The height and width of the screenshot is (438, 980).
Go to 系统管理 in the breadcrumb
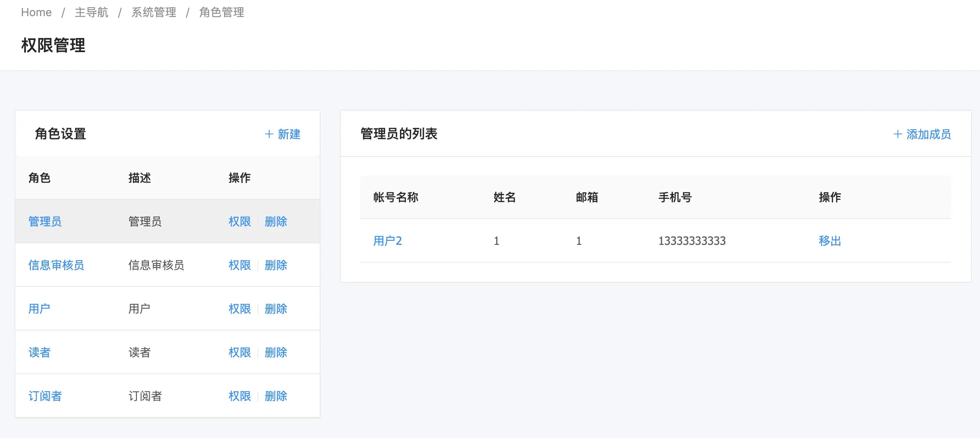154,13
